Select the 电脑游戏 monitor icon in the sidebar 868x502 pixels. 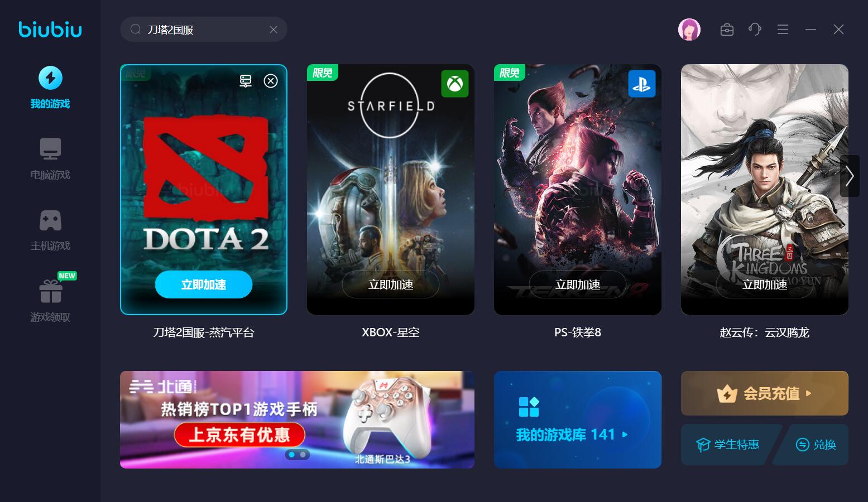[50, 149]
